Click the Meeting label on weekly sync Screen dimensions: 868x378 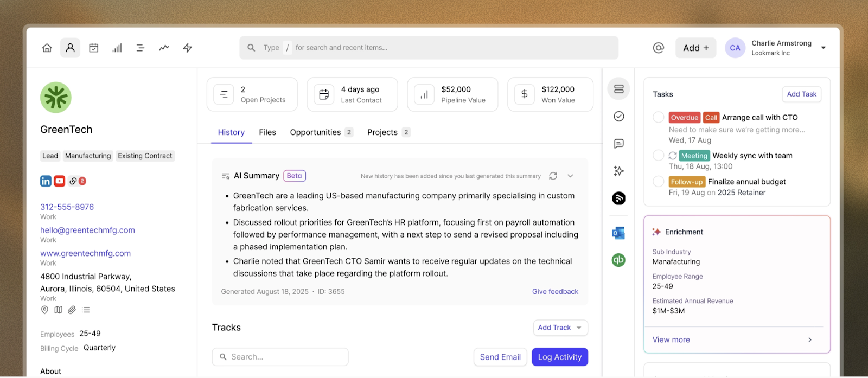694,155
